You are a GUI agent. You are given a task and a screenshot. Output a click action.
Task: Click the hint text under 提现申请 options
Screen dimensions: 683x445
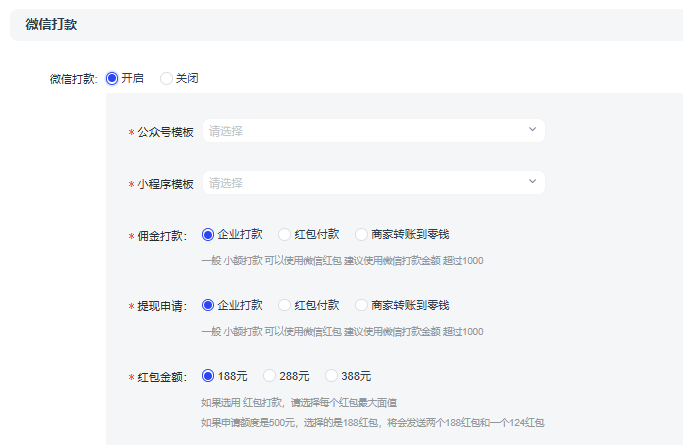[x=342, y=331]
